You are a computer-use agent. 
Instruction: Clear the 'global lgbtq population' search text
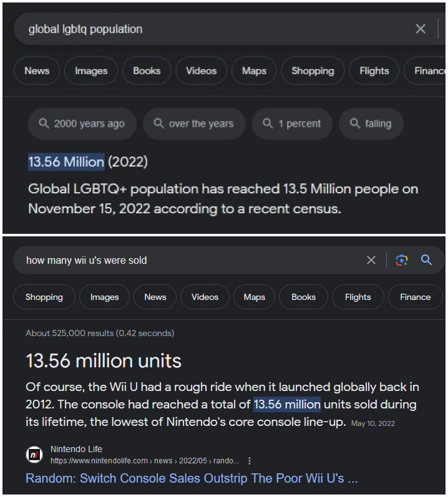(x=421, y=29)
